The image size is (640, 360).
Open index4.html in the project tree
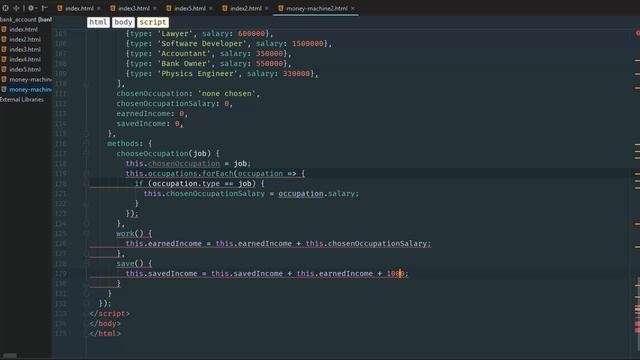coord(25,59)
